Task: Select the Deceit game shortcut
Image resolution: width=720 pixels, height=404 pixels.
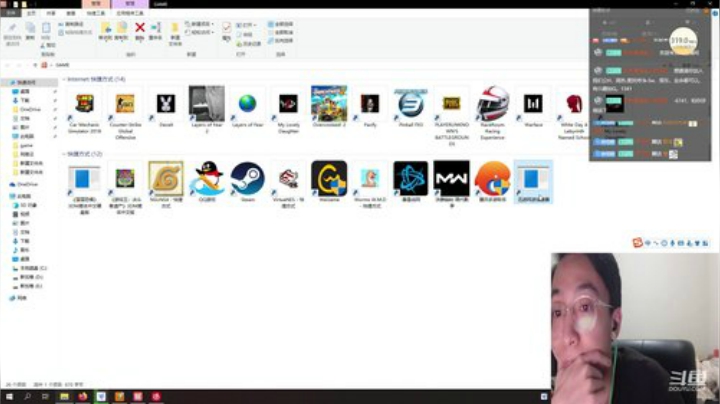Action: click(x=166, y=107)
